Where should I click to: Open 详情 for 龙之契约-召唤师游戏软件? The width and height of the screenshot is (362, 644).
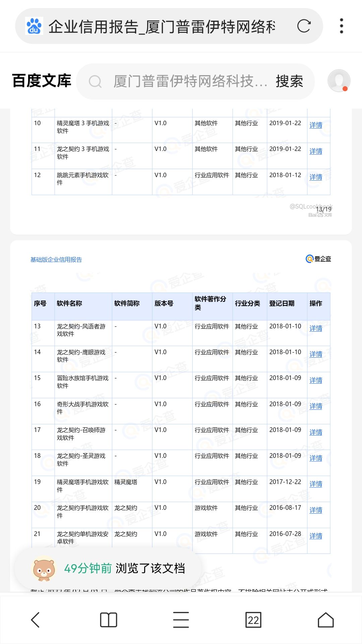pos(316,432)
